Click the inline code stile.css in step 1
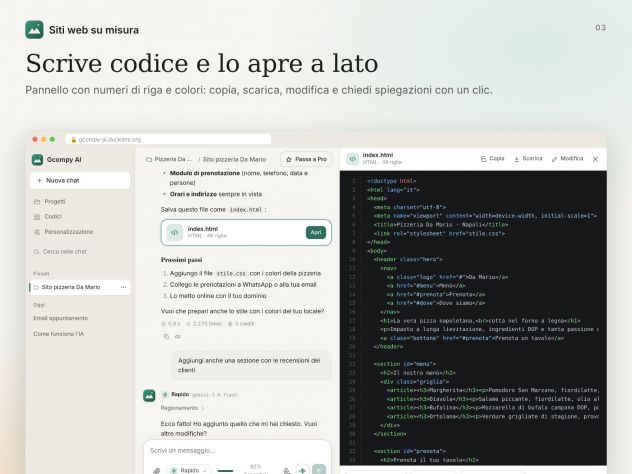The width and height of the screenshot is (632, 474). tap(231, 274)
